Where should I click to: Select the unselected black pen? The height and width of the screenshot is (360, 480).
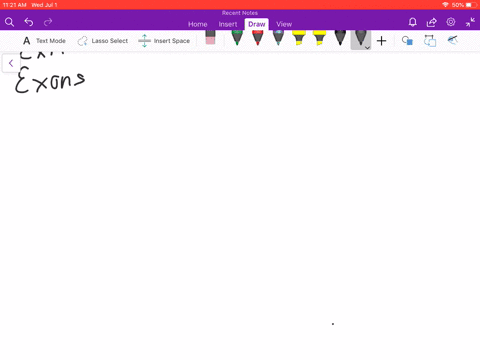click(340, 38)
